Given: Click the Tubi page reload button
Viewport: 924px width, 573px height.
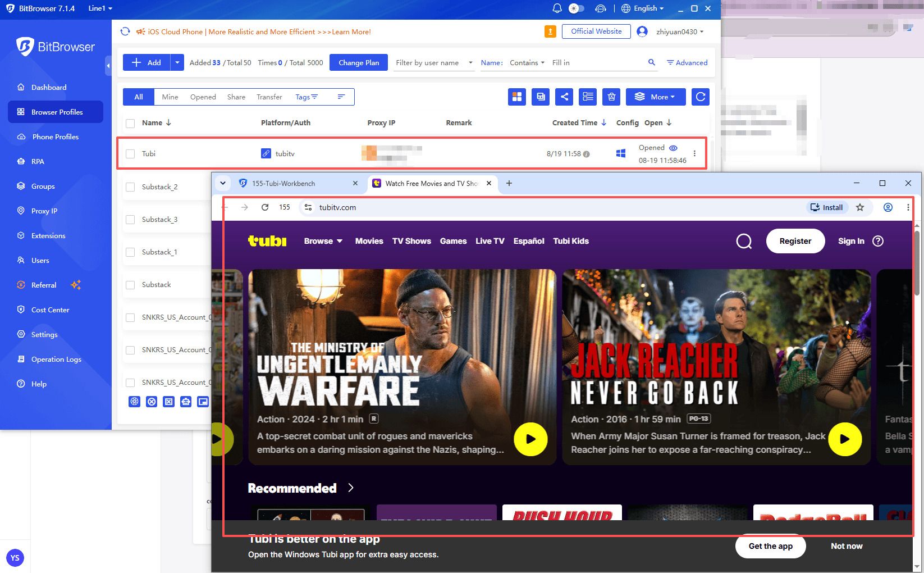Looking at the screenshot, I should tap(265, 207).
